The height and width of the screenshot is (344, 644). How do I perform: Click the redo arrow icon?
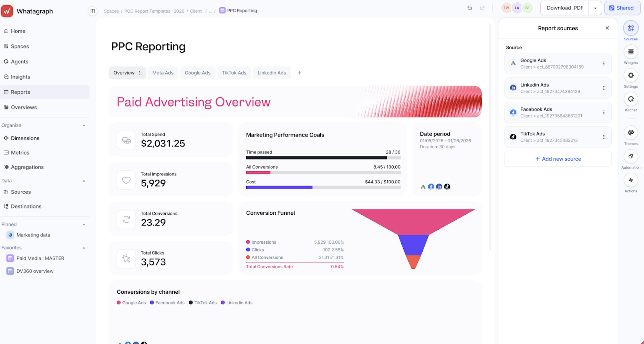482,8
